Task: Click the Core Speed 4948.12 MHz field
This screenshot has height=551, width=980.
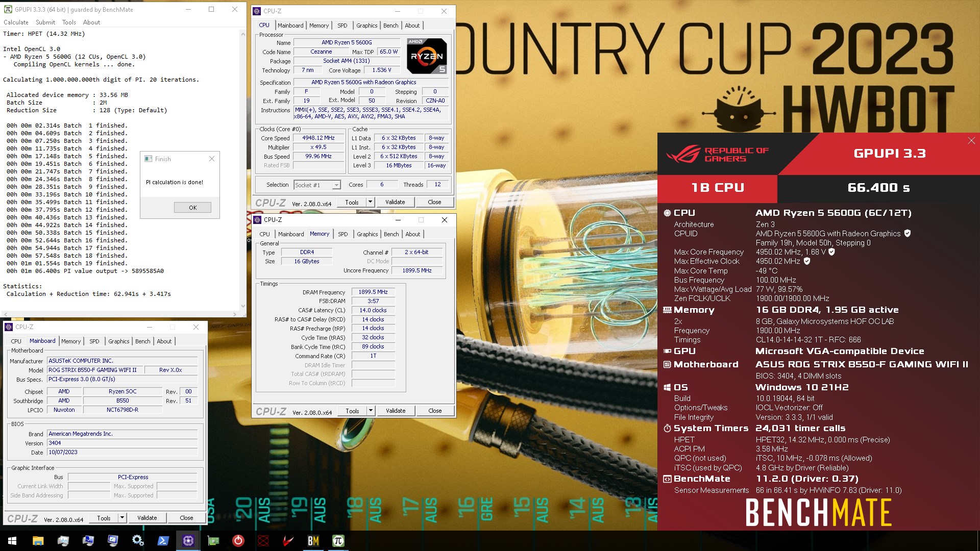Action: [318, 138]
